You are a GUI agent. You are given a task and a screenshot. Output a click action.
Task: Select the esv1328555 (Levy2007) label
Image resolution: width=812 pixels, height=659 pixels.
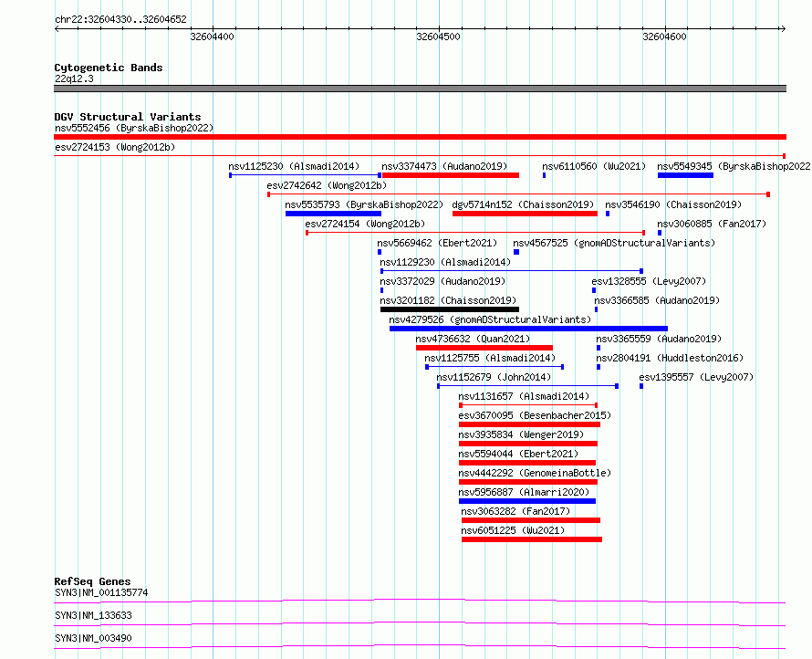[x=649, y=281]
